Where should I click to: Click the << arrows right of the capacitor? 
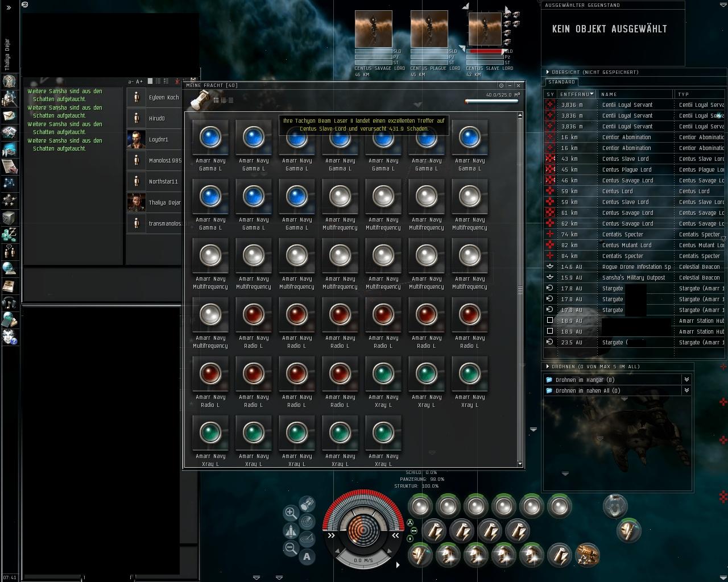pos(395,535)
